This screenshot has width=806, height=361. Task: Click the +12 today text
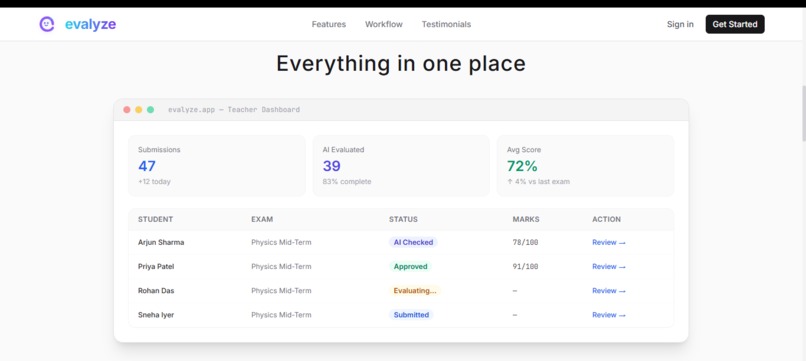point(154,182)
